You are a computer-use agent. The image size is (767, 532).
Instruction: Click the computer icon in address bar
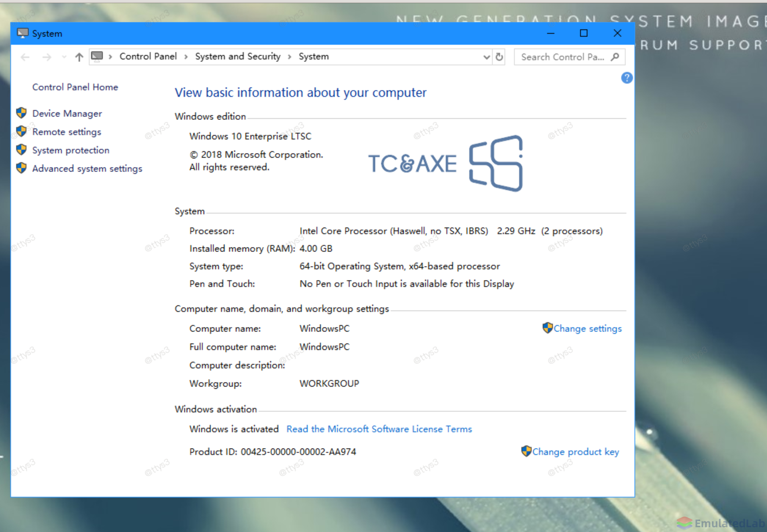pyautogui.click(x=97, y=56)
